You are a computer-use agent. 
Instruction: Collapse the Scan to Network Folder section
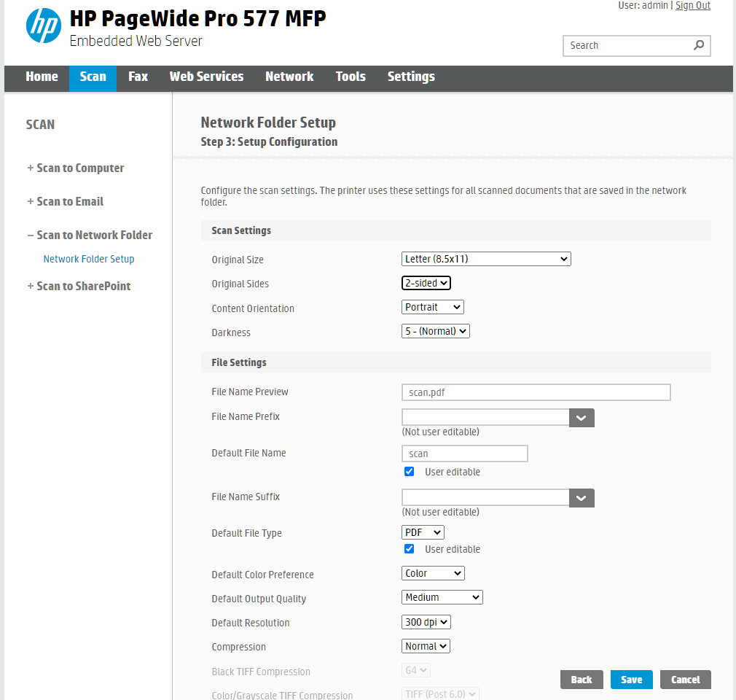click(x=90, y=235)
